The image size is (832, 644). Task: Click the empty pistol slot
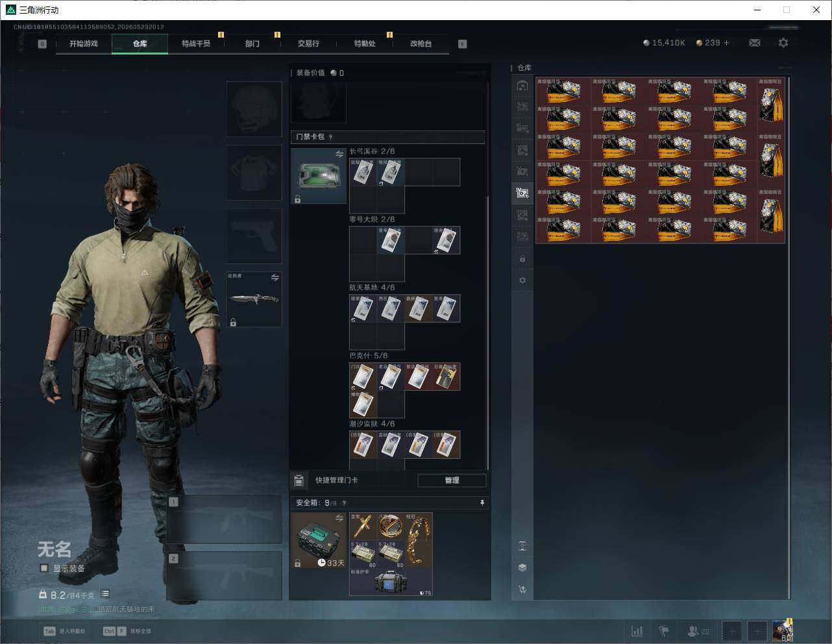[x=254, y=236]
